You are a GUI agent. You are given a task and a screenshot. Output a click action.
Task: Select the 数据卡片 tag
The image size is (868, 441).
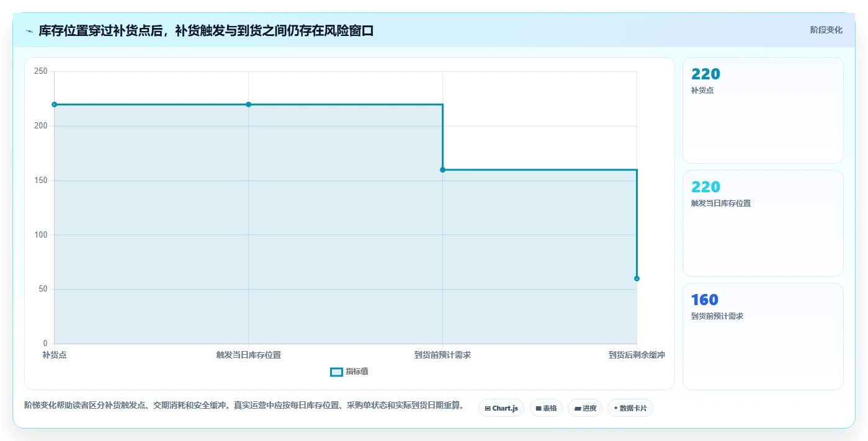[630, 408]
